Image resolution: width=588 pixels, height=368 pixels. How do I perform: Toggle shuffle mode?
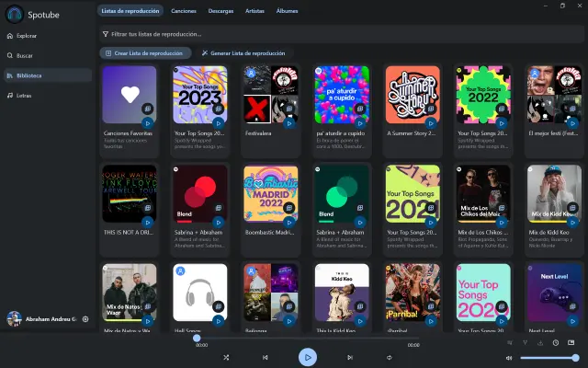[x=226, y=357]
